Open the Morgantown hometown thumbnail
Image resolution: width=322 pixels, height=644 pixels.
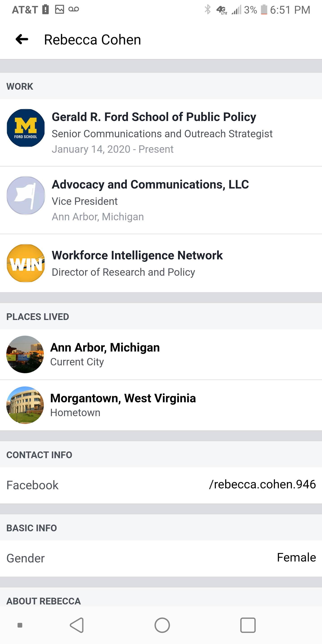coord(25,405)
